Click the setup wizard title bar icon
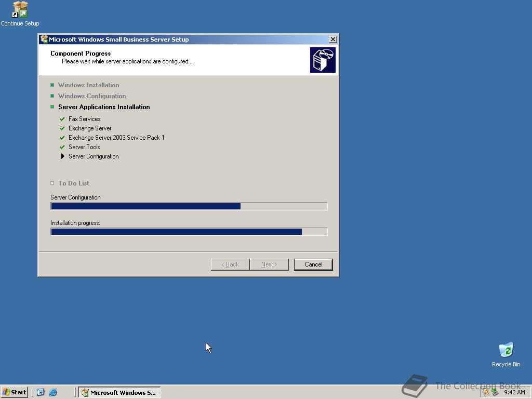 44,39
